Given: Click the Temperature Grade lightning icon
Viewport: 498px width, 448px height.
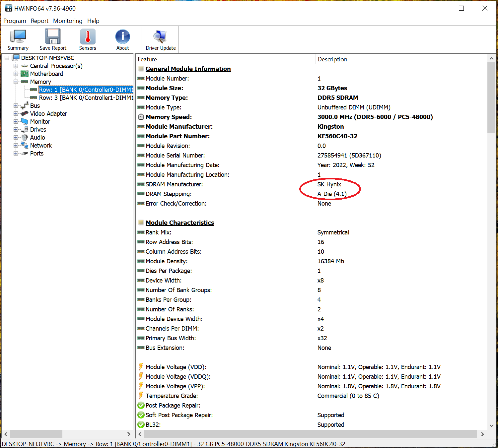Looking at the screenshot, I should pyautogui.click(x=141, y=396).
